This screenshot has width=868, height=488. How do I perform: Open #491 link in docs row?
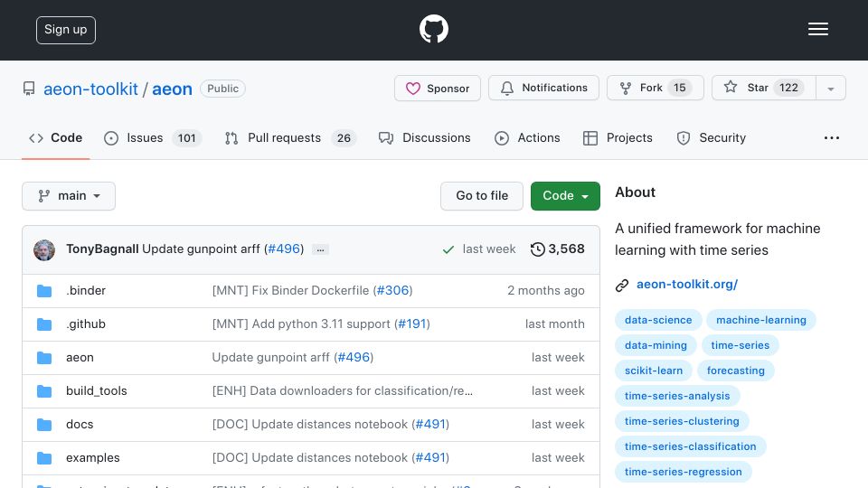click(430, 425)
